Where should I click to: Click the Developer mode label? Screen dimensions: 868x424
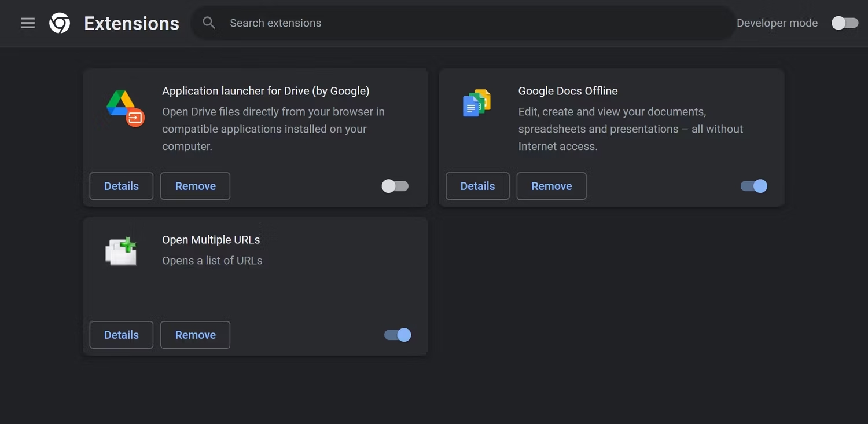pyautogui.click(x=777, y=23)
